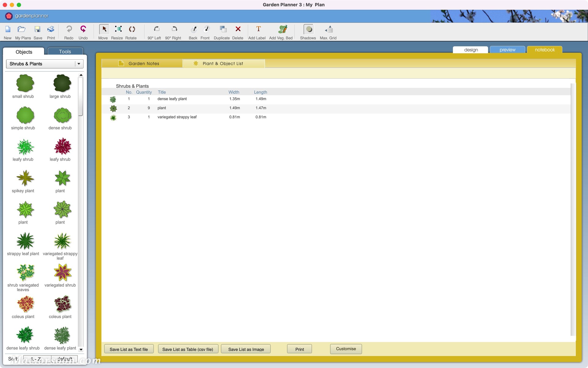This screenshot has height=368, width=588.
Task: Switch to the preview tab
Action: point(507,50)
